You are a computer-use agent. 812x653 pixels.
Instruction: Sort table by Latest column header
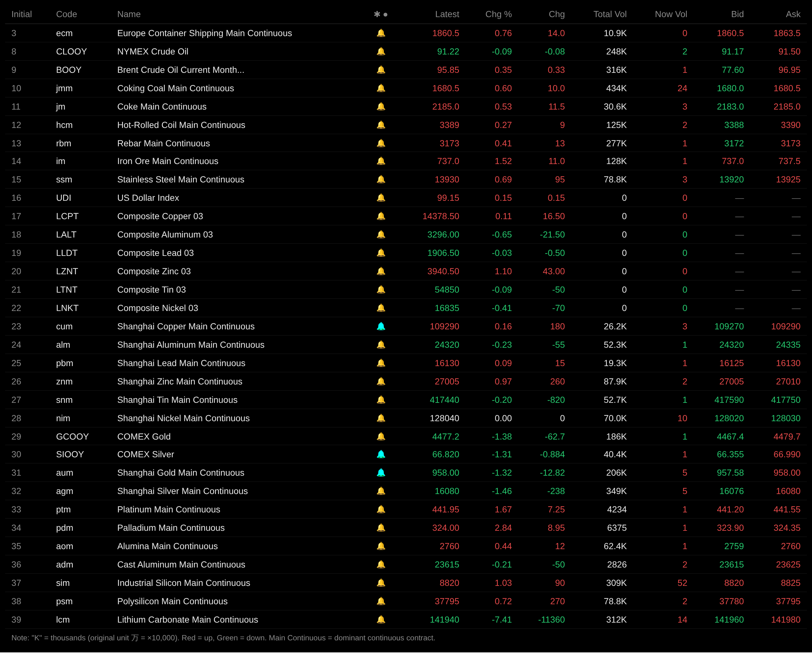tap(447, 14)
